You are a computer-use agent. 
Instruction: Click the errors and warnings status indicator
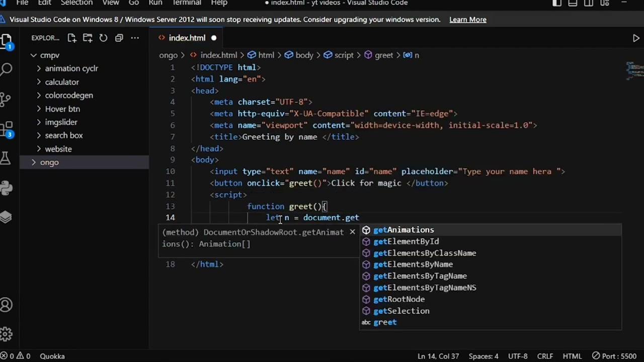tap(16, 356)
